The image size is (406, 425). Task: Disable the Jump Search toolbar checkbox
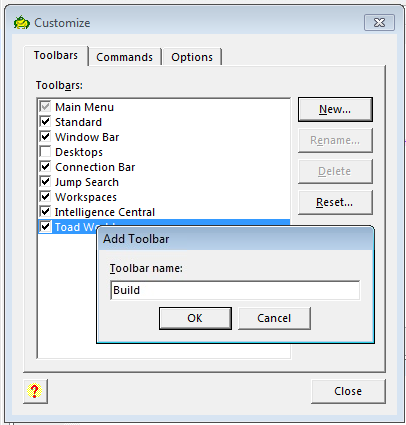45,182
